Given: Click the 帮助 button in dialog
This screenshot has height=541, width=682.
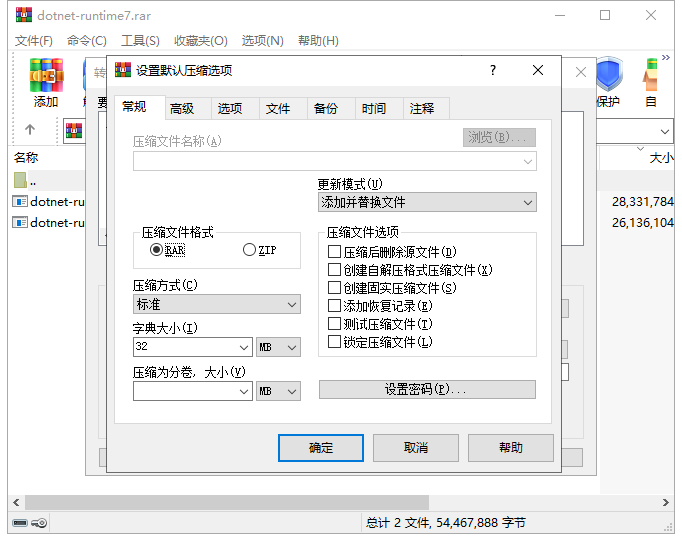Looking at the screenshot, I should [511, 447].
